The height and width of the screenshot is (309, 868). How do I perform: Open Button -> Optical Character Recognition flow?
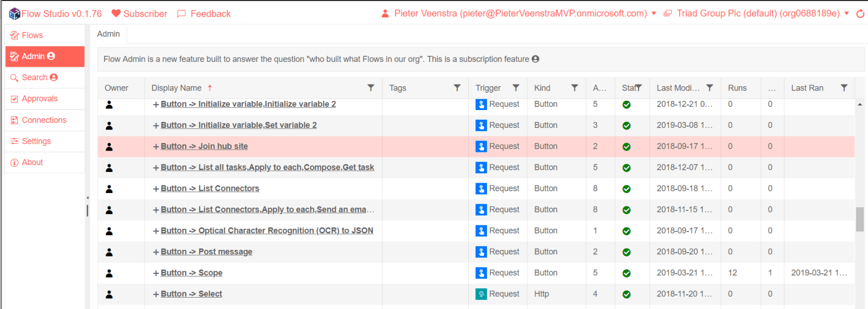[267, 231]
